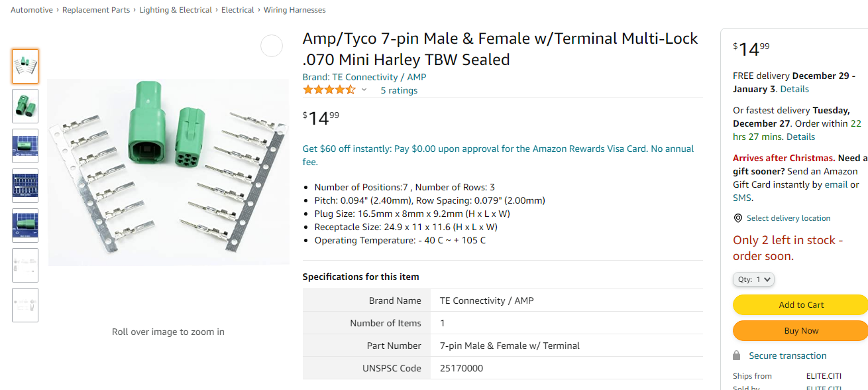Open the Wiring Harnesses breadcrumb
Image resolution: width=868 pixels, height=390 pixels.
point(294,9)
